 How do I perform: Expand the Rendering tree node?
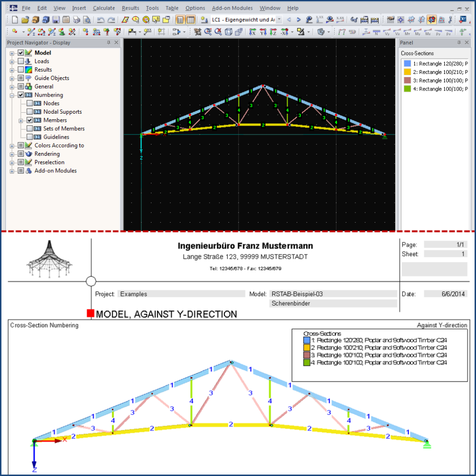click(x=12, y=154)
